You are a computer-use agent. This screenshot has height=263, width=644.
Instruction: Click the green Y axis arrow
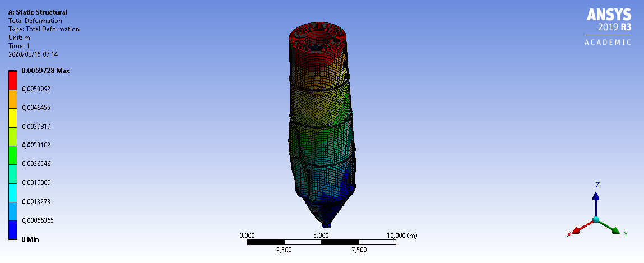click(x=609, y=227)
